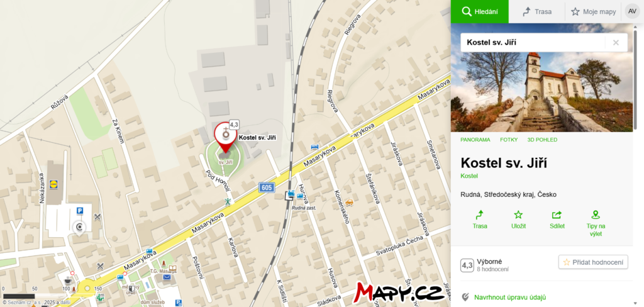Open Moje mapy tab

pos(594,11)
